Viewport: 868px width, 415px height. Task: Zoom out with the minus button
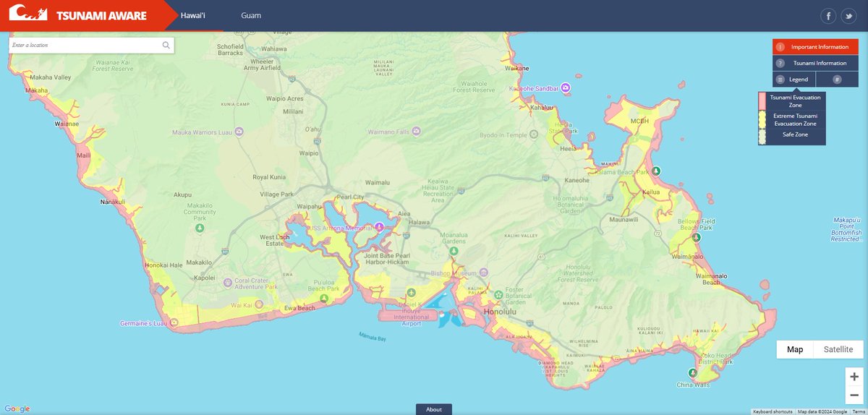(x=854, y=395)
